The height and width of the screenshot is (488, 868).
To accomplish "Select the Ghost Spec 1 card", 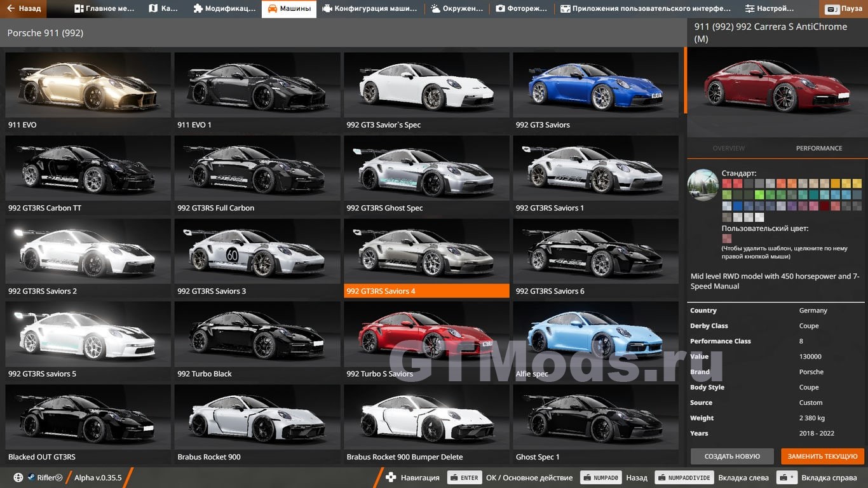I will [x=595, y=424].
